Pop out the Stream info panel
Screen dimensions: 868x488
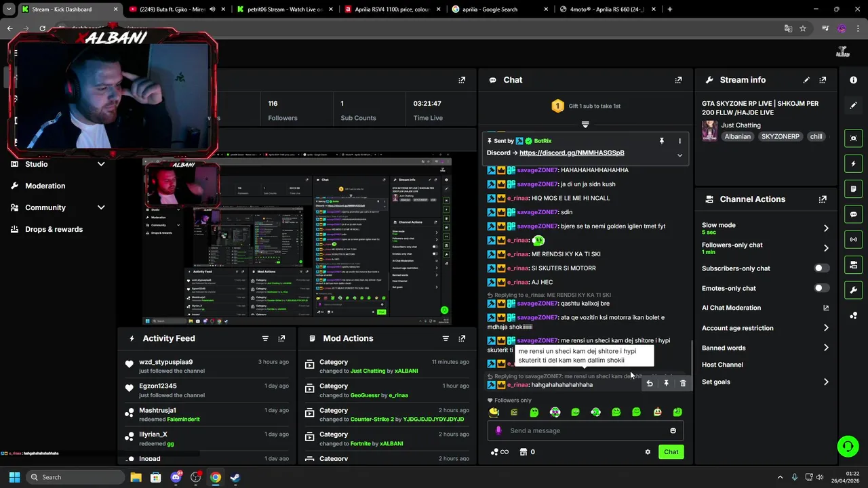(823, 80)
